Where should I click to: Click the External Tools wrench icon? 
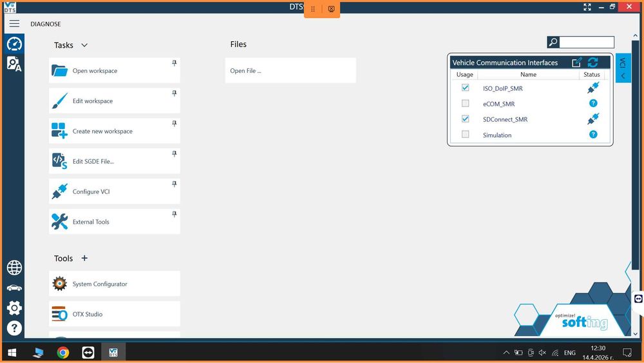59,222
